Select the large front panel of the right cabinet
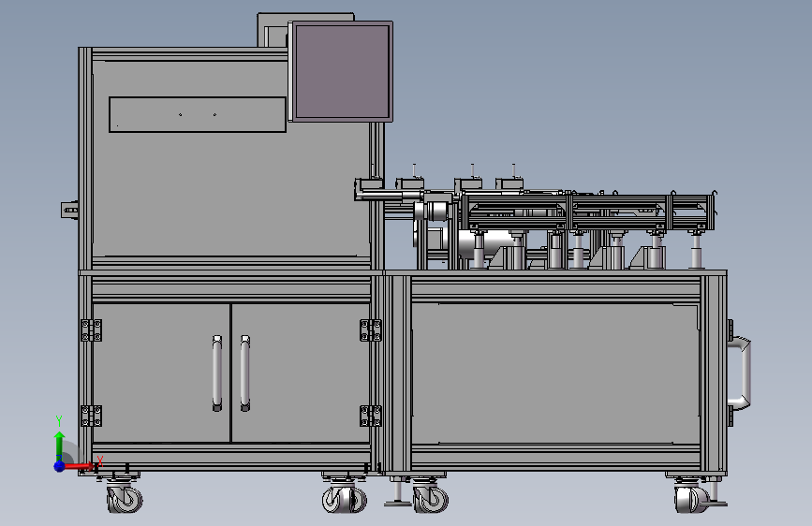 [x=555, y=373]
